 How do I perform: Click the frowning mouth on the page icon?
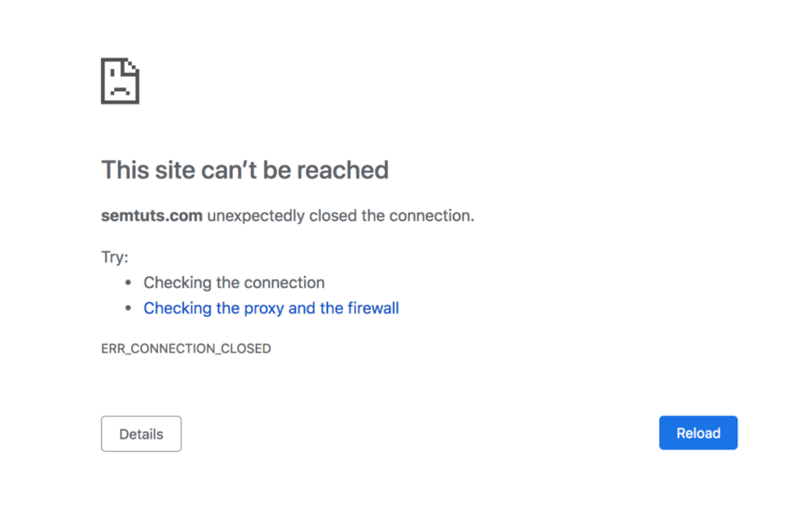[119, 90]
